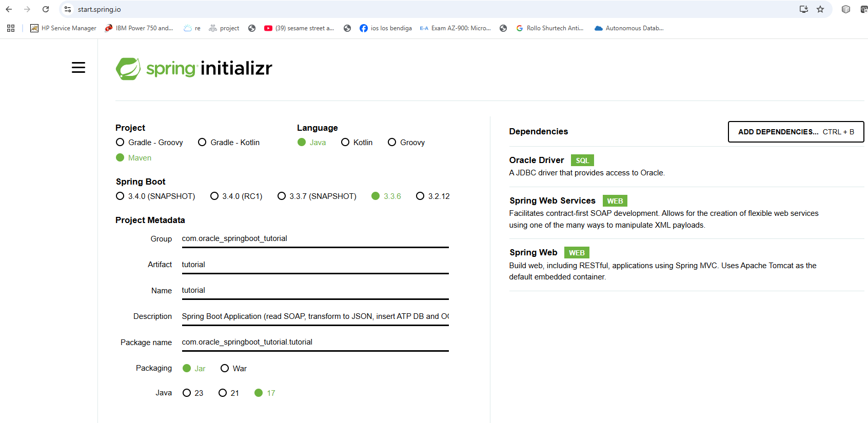The height and width of the screenshot is (423, 868).
Task: Click the Dependencies heading
Action: (x=539, y=132)
